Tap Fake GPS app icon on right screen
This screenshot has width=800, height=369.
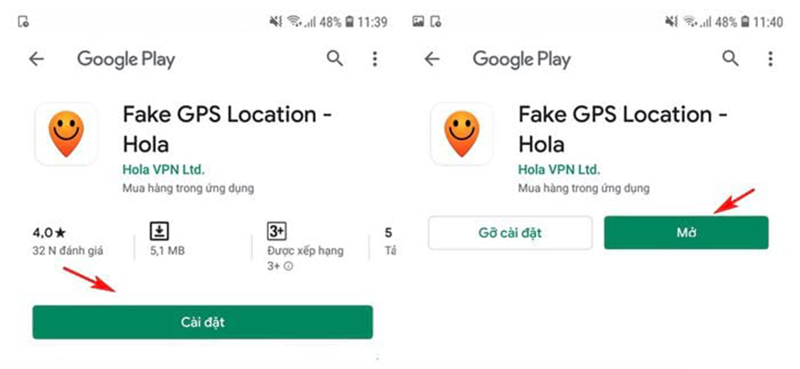462,134
